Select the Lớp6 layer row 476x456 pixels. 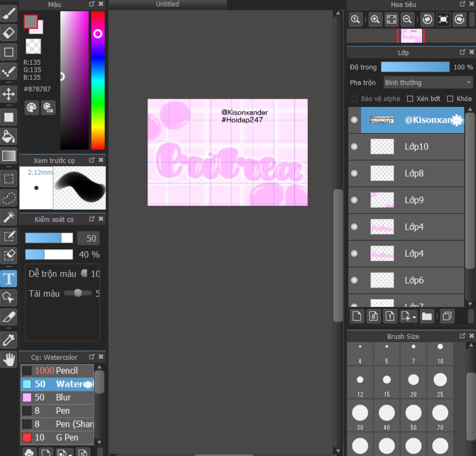pyautogui.click(x=406, y=280)
